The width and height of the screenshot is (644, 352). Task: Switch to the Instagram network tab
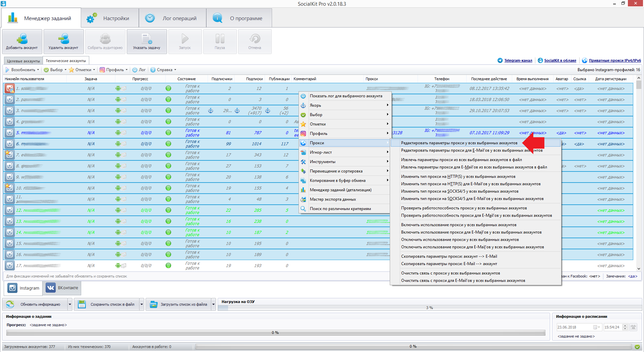(x=23, y=288)
